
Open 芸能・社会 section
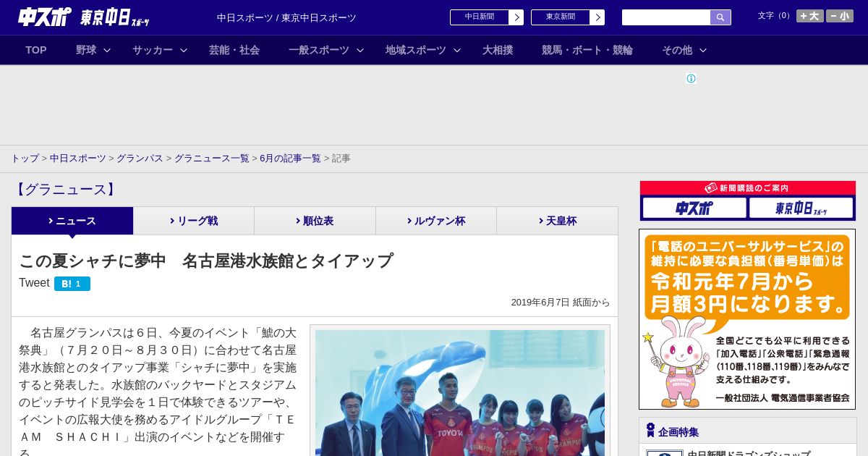pos(234,50)
